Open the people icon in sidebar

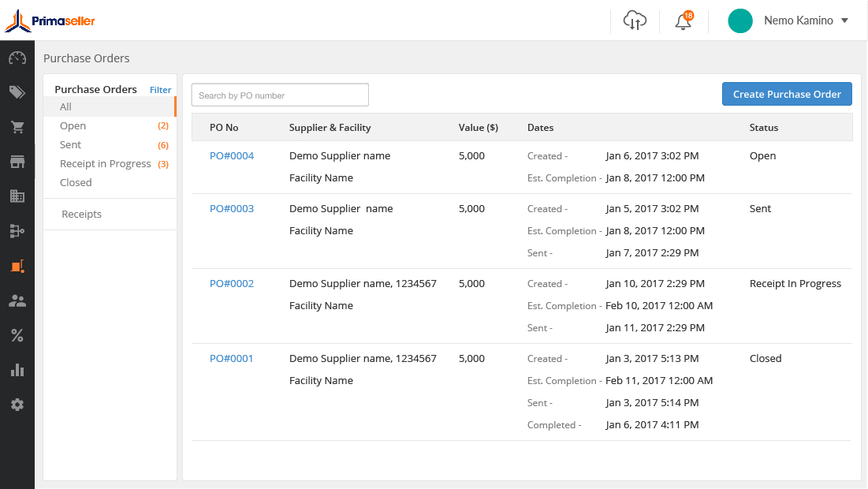coord(17,300)
